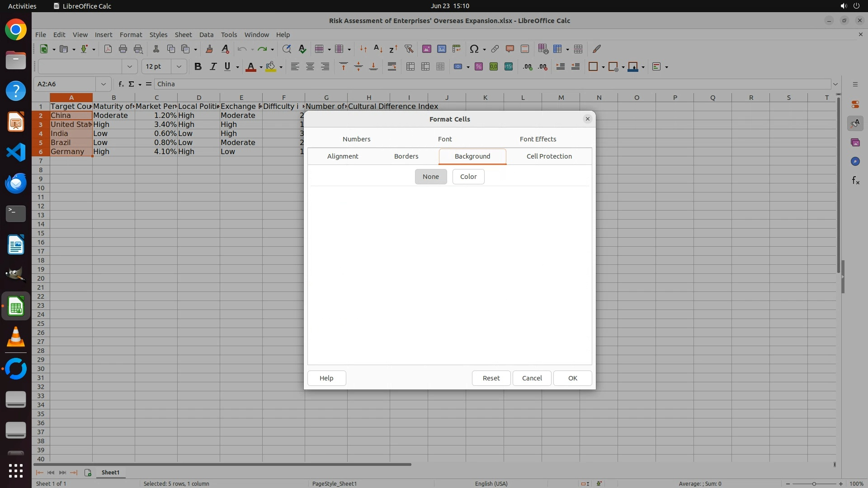Click the Export as PDF icon
The width and height of the screenshot is (868, 488).
(x=108, y=49)
